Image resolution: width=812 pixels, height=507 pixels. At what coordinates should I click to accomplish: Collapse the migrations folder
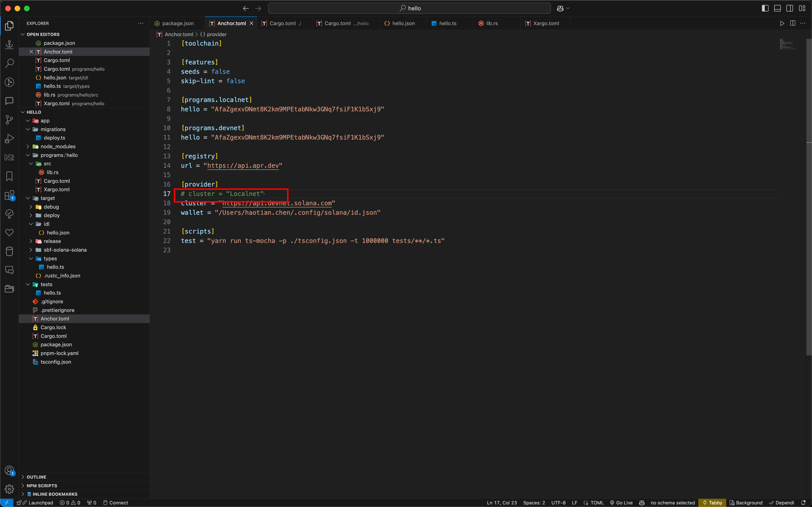(x=28, y=129)
